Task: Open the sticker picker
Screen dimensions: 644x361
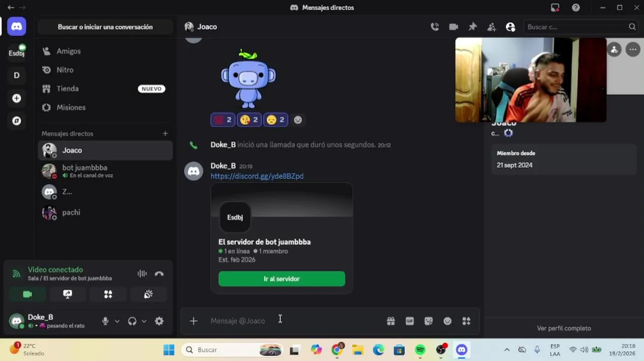Action: click(x=428, y=321)
